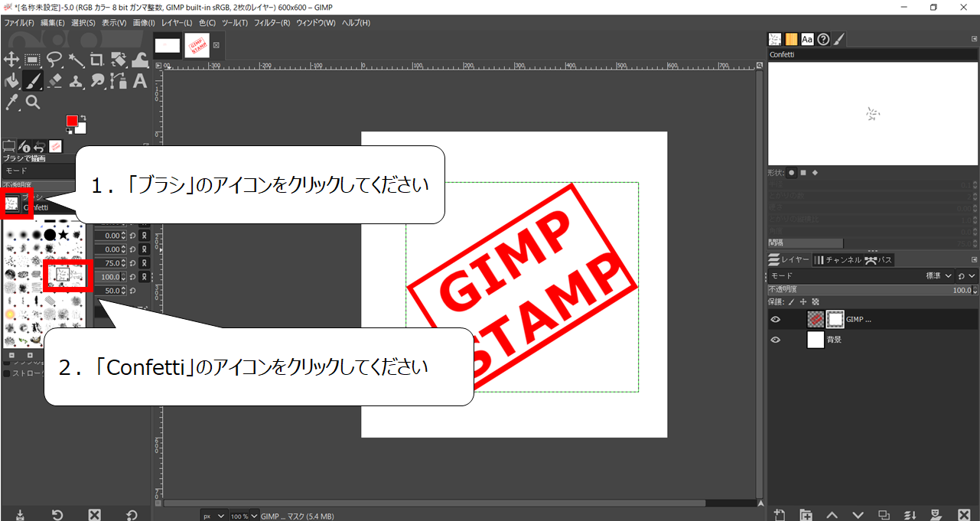Select the Zoom magnifier tool
This screenshot has height=521, width=980.
tap(33, 102)
